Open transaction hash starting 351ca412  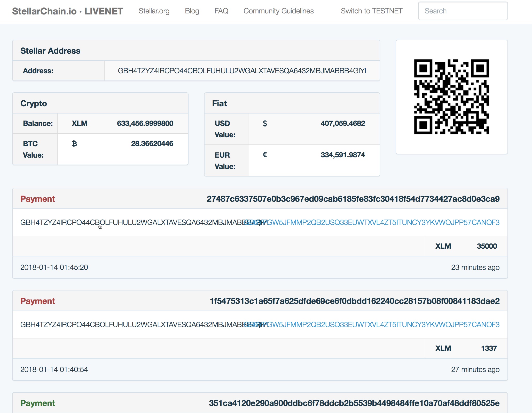coord(354,403)
